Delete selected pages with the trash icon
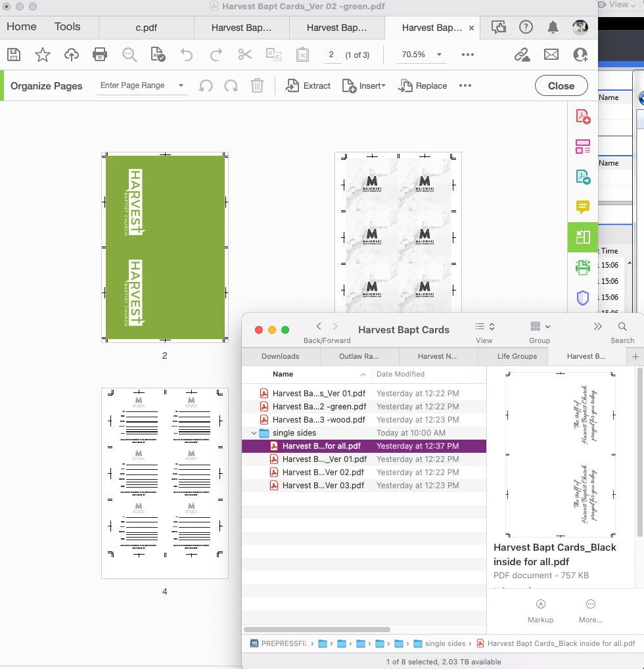Screen dimensions: 644x669 257,85
